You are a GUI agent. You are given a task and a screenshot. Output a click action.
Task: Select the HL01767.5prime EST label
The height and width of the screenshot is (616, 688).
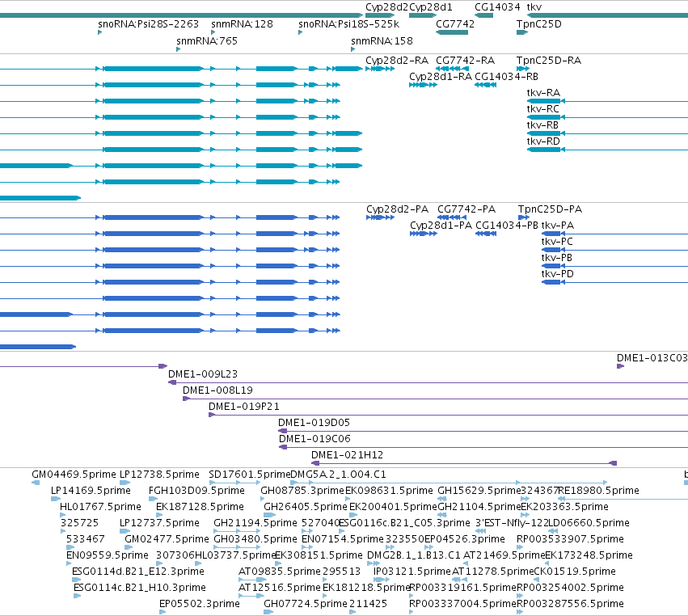[x=100, y=507]
